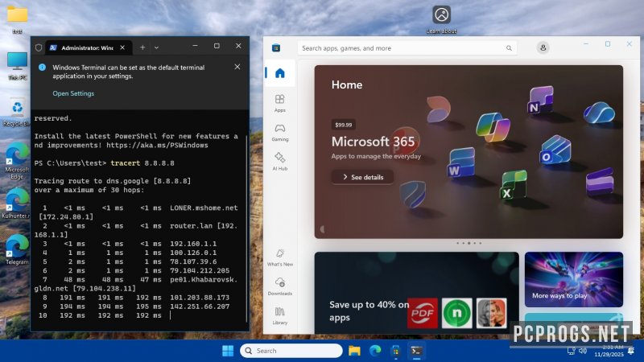Click the network icon in system tray
Screen dimensions: 644x362
coord(571,351)
